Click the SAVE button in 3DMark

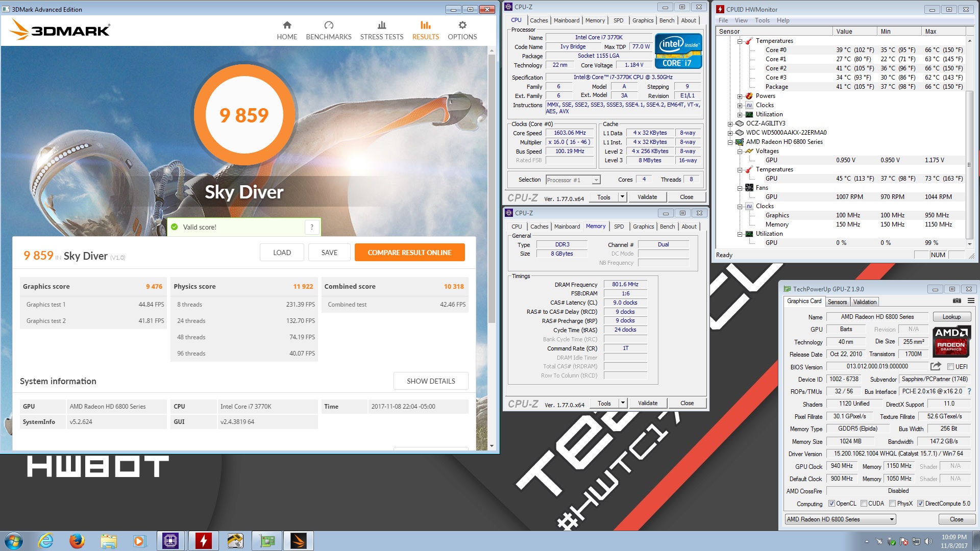[x=329, y=253]
